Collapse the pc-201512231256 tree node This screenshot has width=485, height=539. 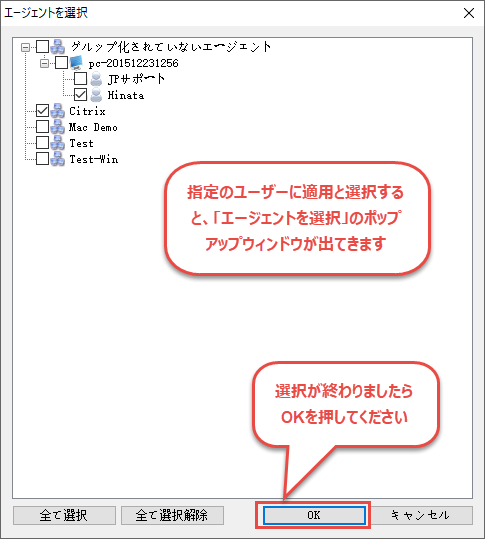44,63
